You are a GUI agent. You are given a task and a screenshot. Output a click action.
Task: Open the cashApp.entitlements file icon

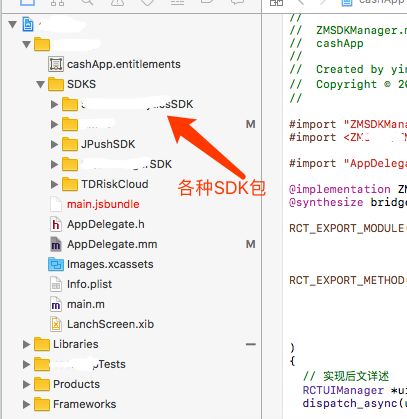coord(56,64)
